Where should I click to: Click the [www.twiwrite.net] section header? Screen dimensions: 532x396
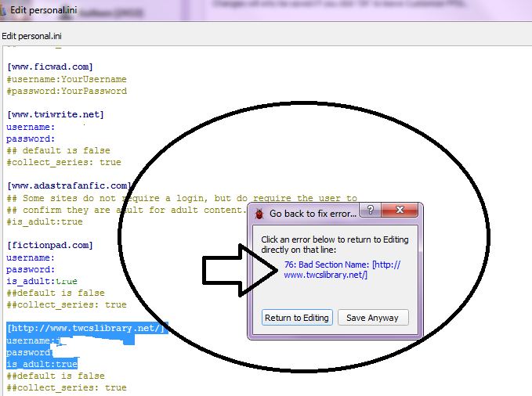(x=56, y=114)
